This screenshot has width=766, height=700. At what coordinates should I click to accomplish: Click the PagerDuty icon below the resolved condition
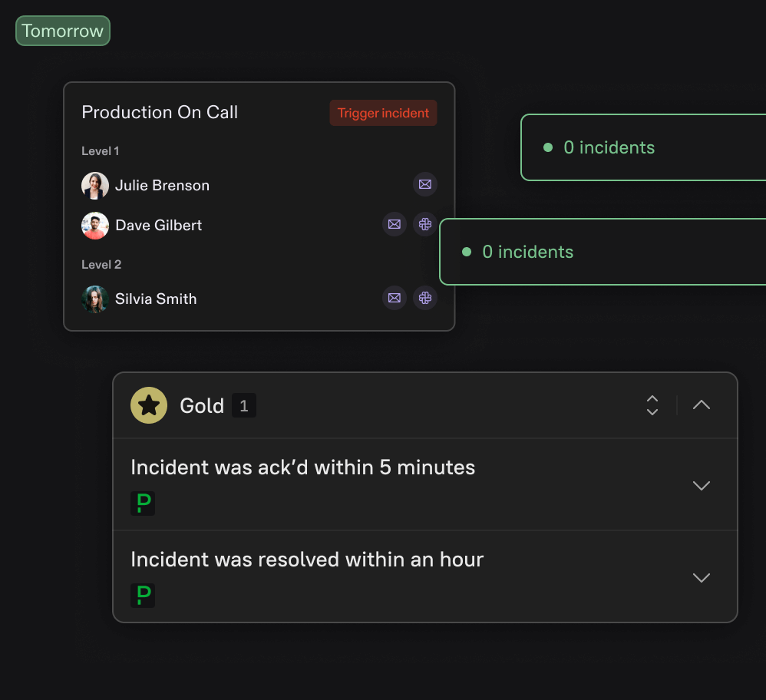point(143,596)
